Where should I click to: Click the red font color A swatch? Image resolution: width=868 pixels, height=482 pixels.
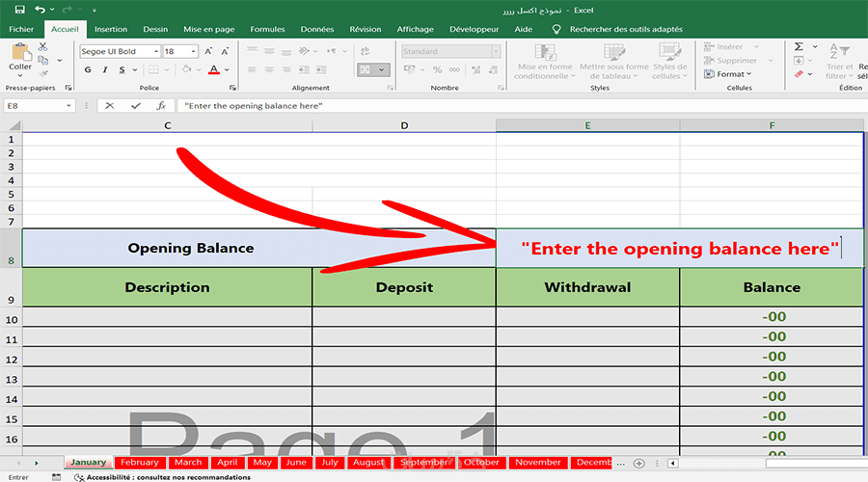tap(214, 69)
